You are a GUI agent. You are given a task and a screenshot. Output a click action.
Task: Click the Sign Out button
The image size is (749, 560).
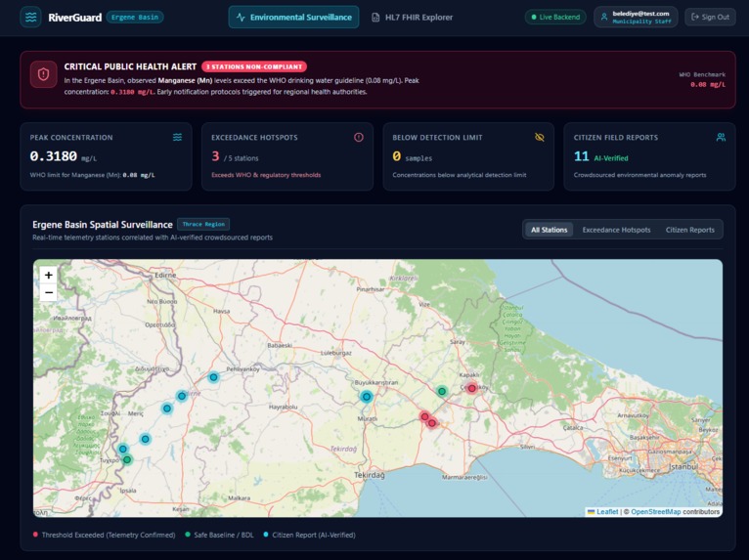pyautogui.click(x=710, y=18)
